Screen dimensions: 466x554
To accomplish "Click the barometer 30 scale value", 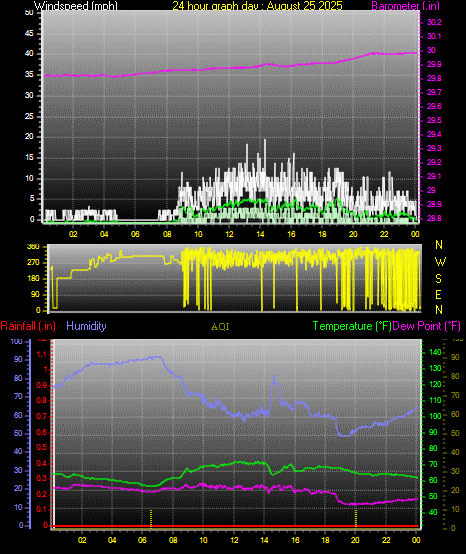I will point(431,50).
